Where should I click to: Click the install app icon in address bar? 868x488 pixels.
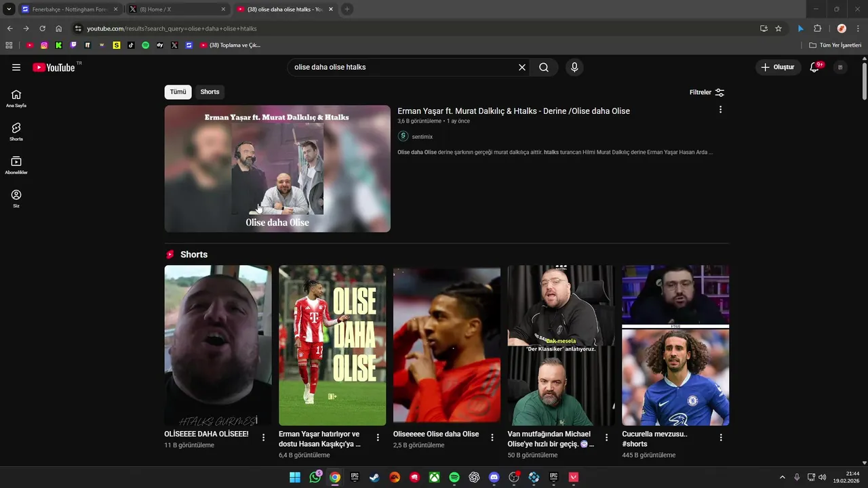764,28
